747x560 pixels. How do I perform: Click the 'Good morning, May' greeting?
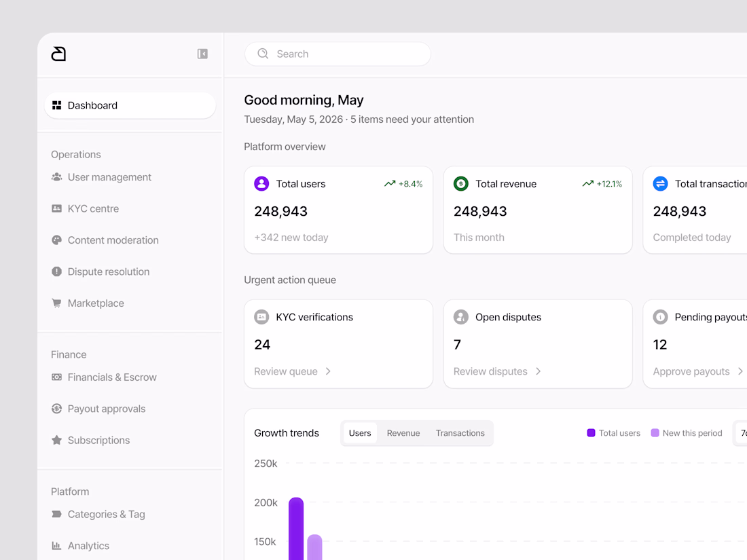pyautogui.click(x=304, y=100)
